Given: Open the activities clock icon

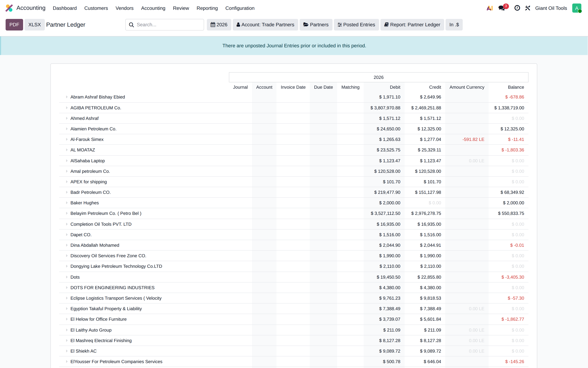Looking at the screenshot, I should pyautogui.click(x=517, y=8).
